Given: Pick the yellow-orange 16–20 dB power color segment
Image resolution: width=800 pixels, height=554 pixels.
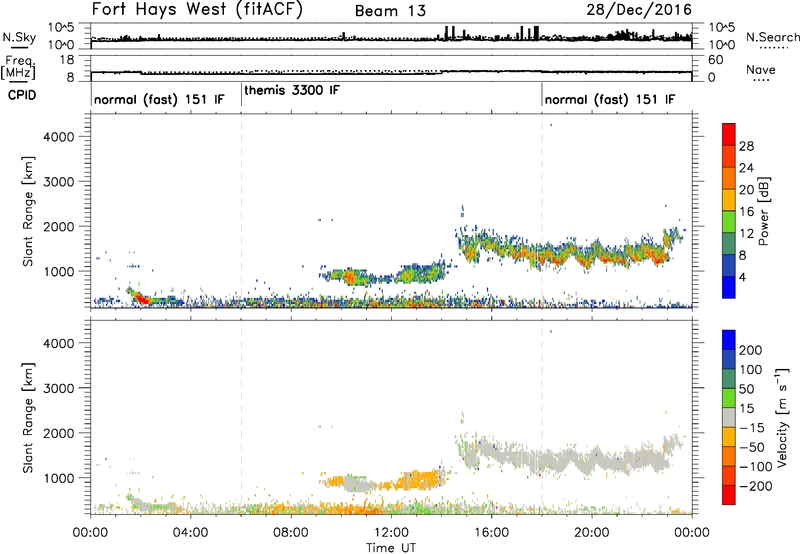Looking at the screenshot, I should 729,200.
